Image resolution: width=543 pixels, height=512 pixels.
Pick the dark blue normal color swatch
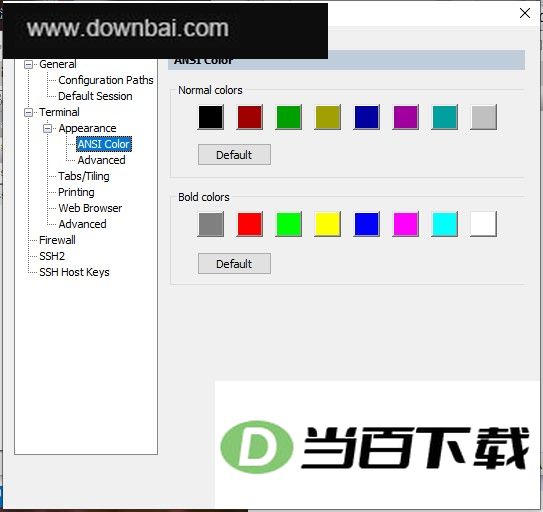(x=367, y=117)
